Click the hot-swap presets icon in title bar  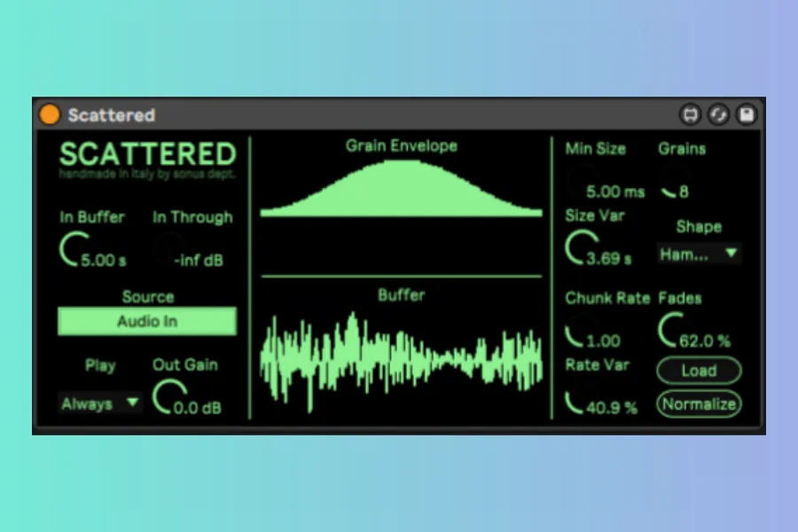(718, 114)
